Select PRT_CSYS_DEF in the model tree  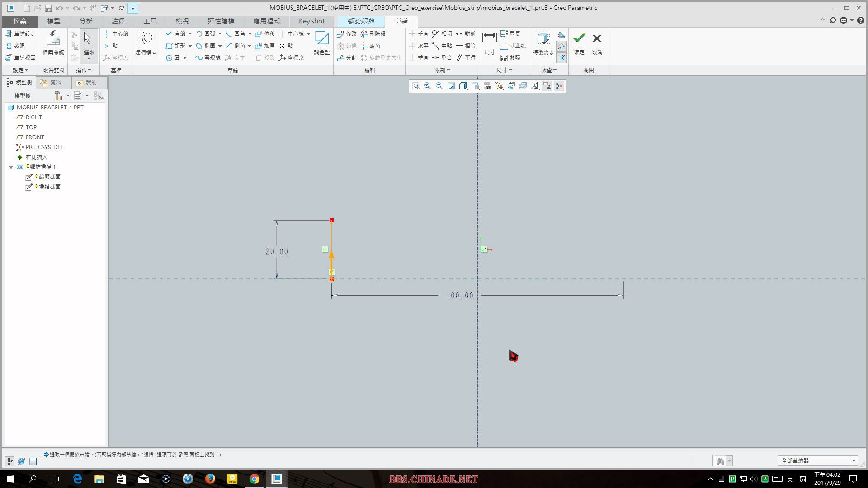click(x=40, y=147)
